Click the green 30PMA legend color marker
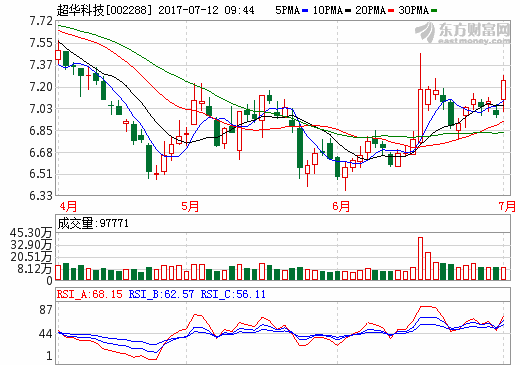 [x=434, y=11]
